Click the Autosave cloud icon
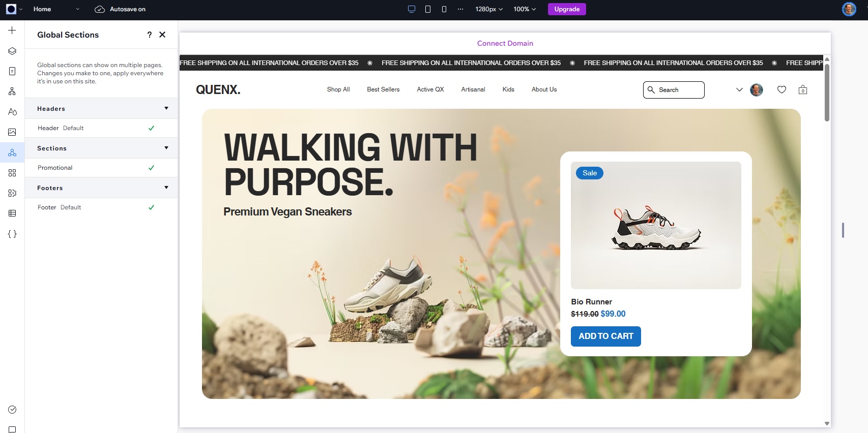Image resolution: width=868 pixels, height=433 pixels. click(x=100, y=9)
